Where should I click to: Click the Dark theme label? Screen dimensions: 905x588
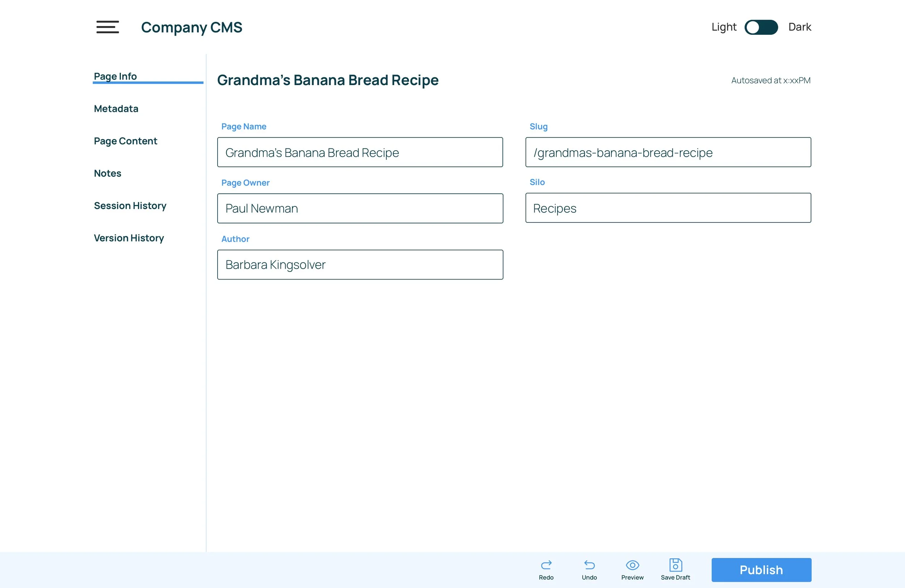coord(799,27)
